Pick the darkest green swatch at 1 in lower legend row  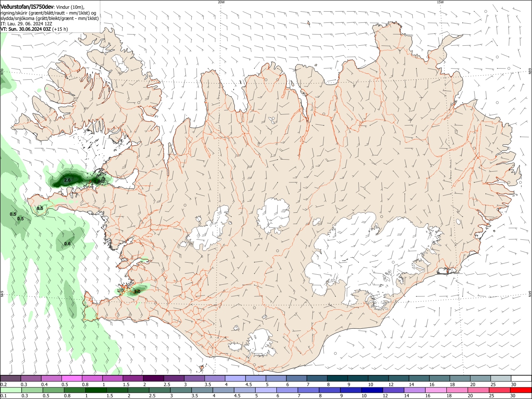(96, 390)
